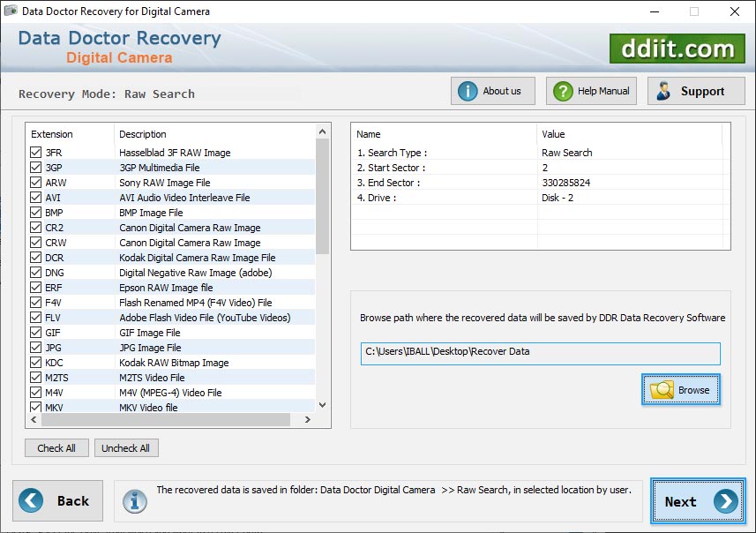Click the Next button to proceed

coord(697,501)
